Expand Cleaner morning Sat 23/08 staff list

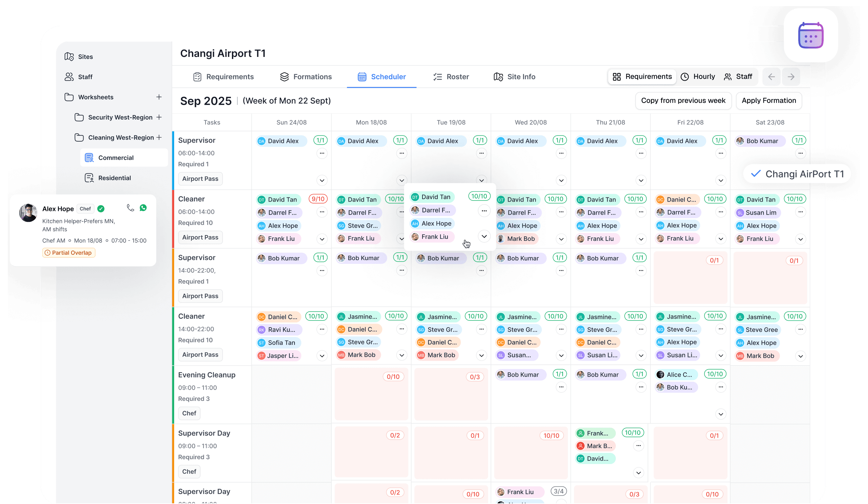[801, 239]
